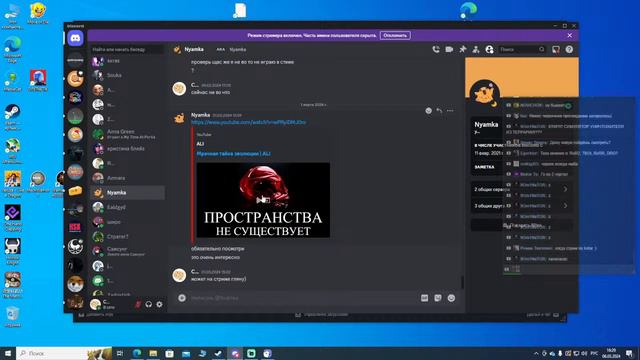Screen dimensions: 640x360
Task: Hide the user profile panel icon
Action: (x=489, y=49)
